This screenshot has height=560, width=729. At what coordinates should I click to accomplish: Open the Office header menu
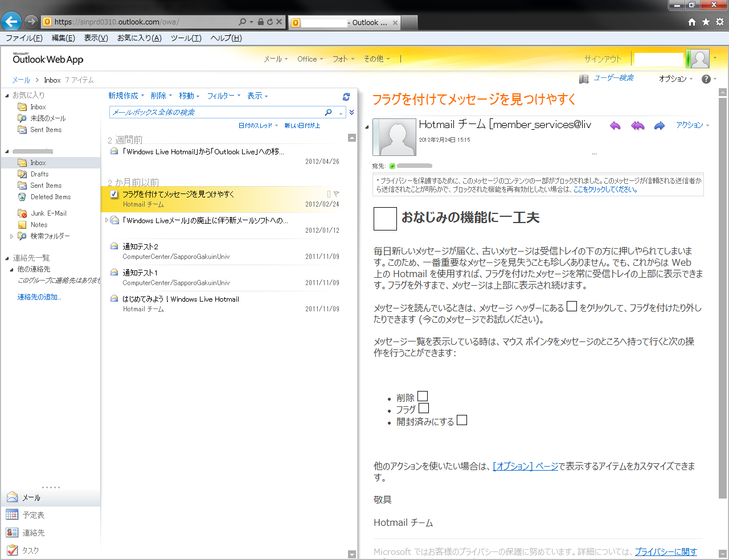pyautogui.click(x=310, y=59)
